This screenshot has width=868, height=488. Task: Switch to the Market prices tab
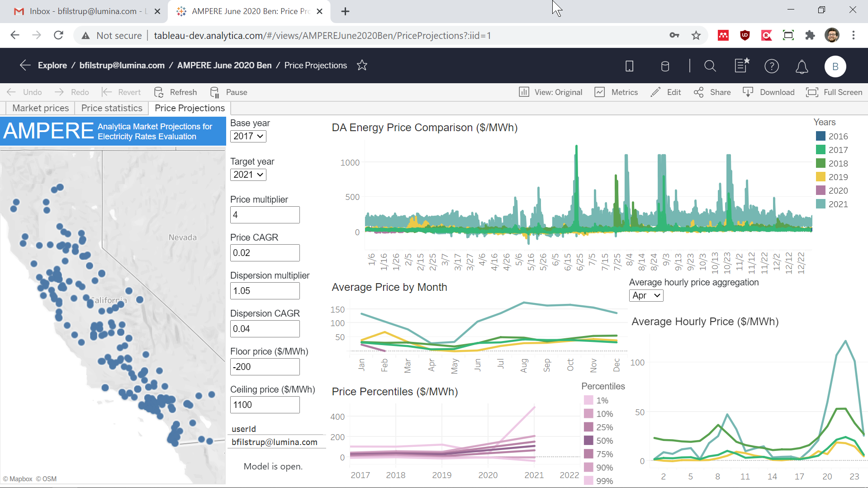[41, 108]
